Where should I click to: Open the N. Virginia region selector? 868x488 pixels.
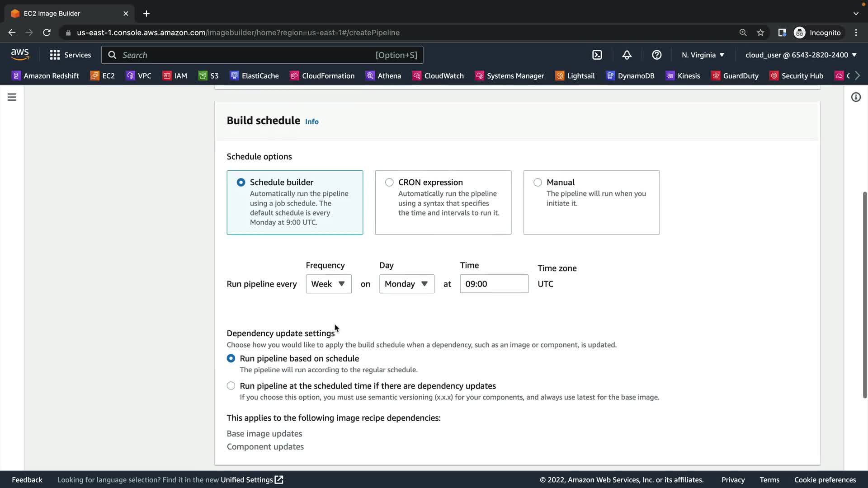[x=703, y=55]
